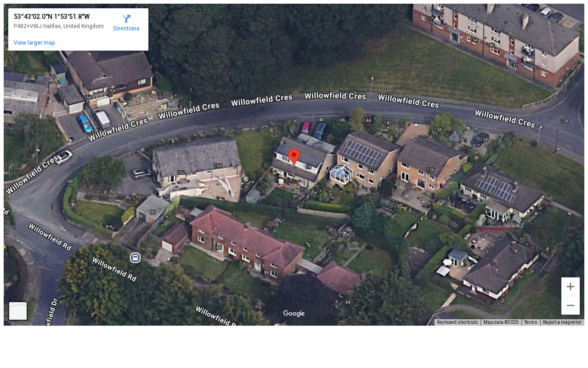Click Report a map error
This screenshot has width=588, height=368.
coord(562,322)
